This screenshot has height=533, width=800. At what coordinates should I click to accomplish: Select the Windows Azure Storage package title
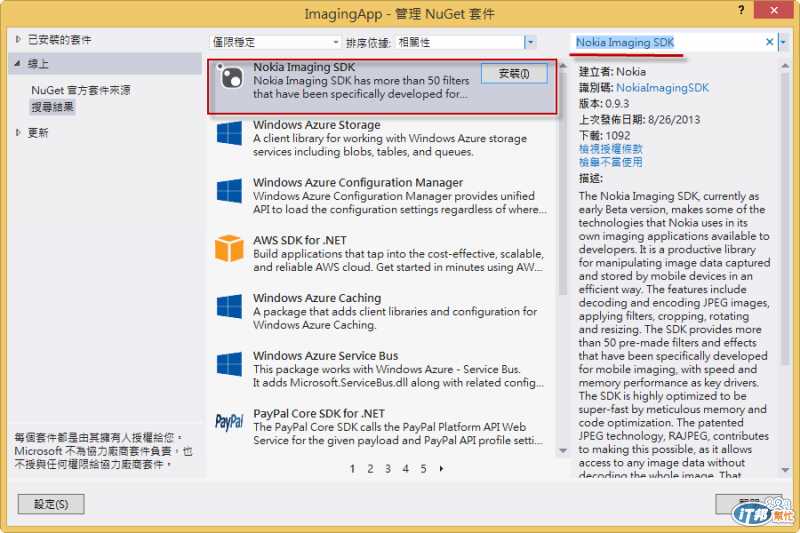[317, 125]
